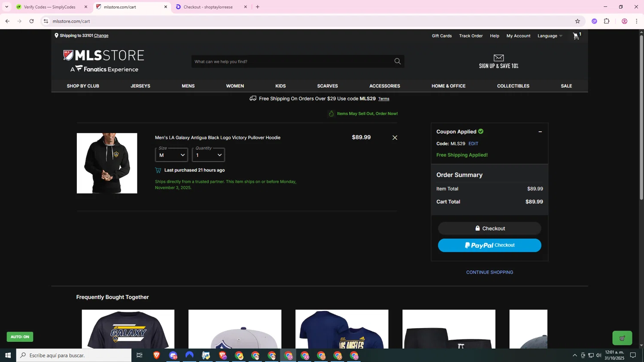Open the JERSEYS menu
644x362 pixels.
point(140,86)
